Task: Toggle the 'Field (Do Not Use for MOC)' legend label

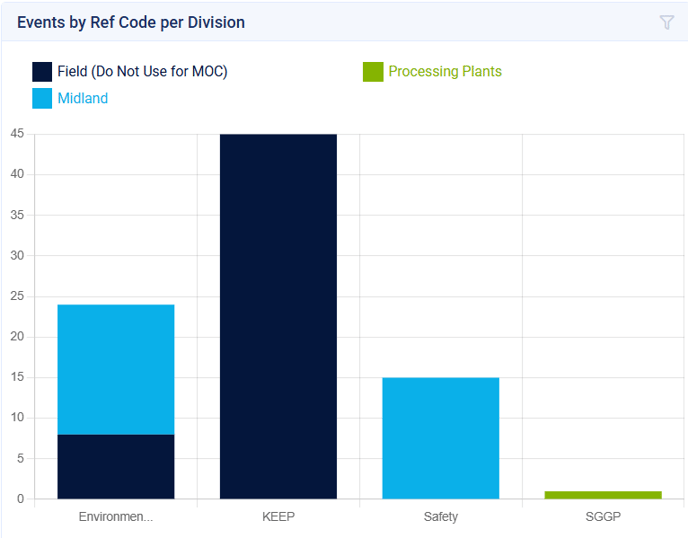Action: 142,72
